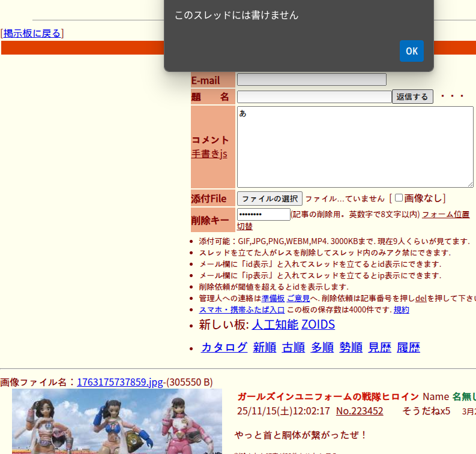
Task: Click the 題名 subject input field
Action: tap(314, 97)
